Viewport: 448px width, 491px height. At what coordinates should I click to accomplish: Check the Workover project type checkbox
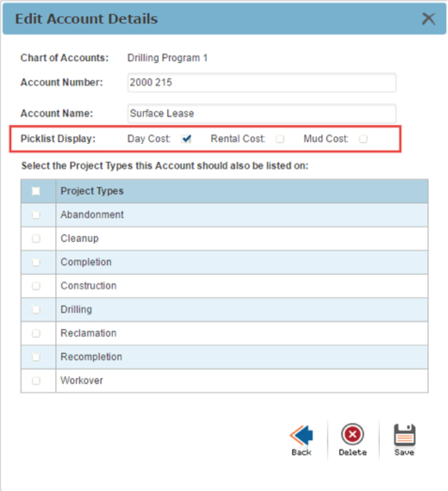pyautogui.click(x=36, y=380)
